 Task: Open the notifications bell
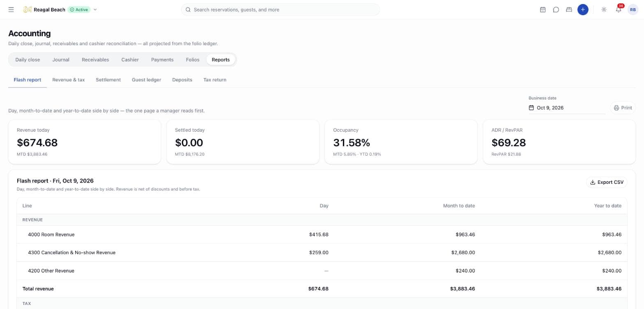619,9
